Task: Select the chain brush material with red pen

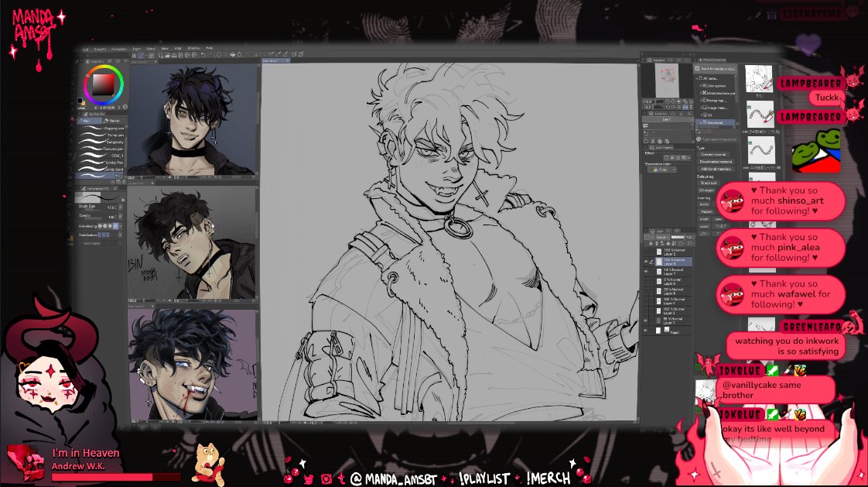Action: (x=760, y=115)
